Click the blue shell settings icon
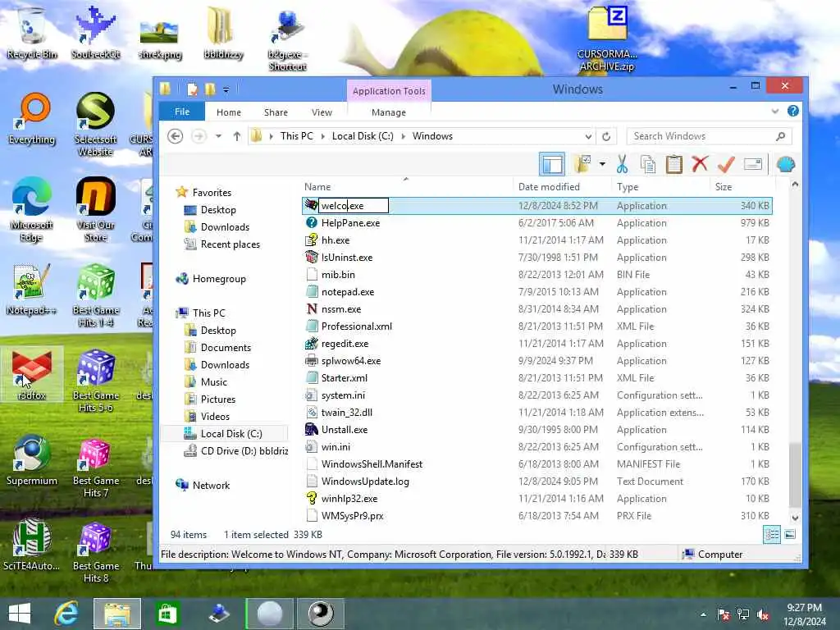840x630 pixels. pos(785,164)
